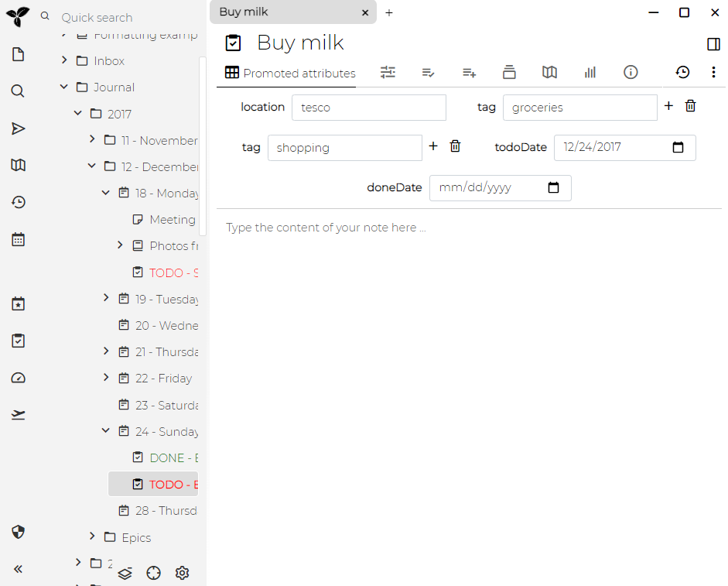This screenshot has height=586, width=728.
Task: Click the note revisions history icon
Action: pyautogui.click(x=682, y=72)
